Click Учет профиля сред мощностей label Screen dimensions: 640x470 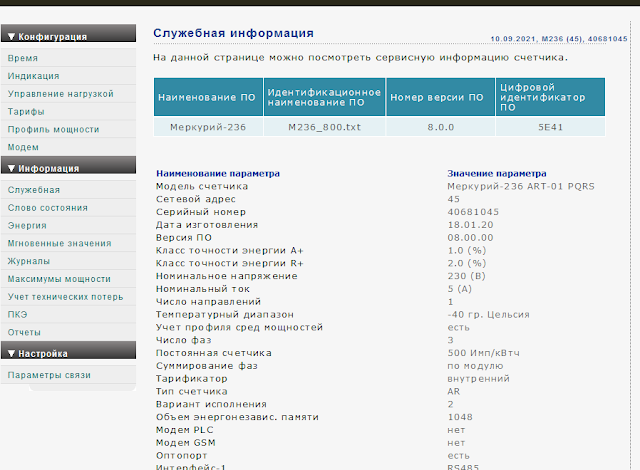tap(239, 328)
